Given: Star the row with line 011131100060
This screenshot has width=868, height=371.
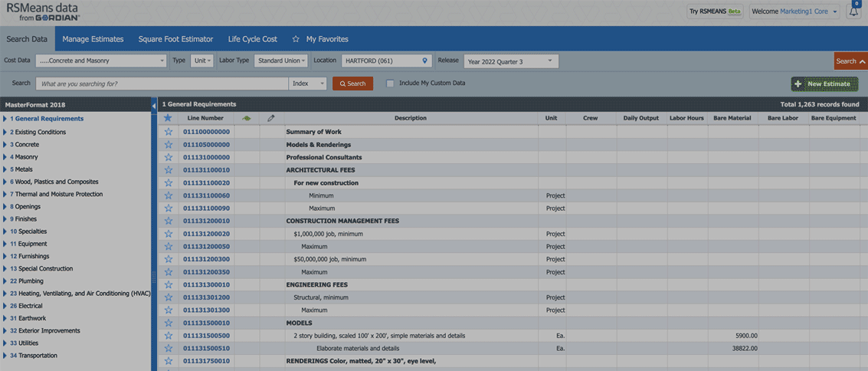Looking at the screenshot, I should click(x=169, y=195).
